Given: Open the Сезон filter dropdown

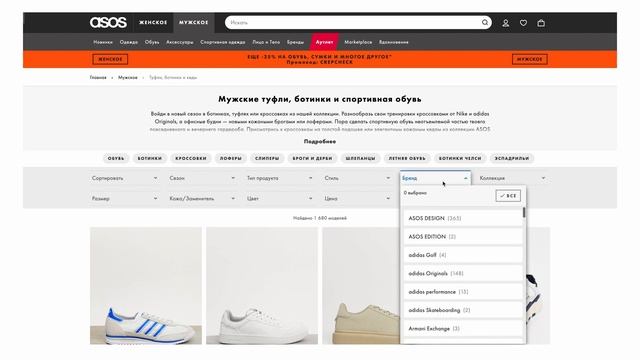Looking at the screenshot, I should pyautogui.click(x=202, y=178).
